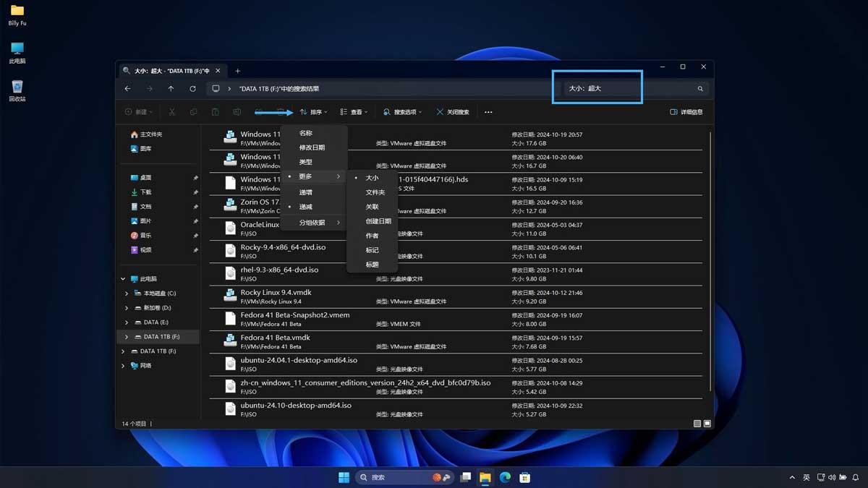Choose 类型 in the sort menu
The width and height of the screenshot is (868, 488).
coord(306,162)
